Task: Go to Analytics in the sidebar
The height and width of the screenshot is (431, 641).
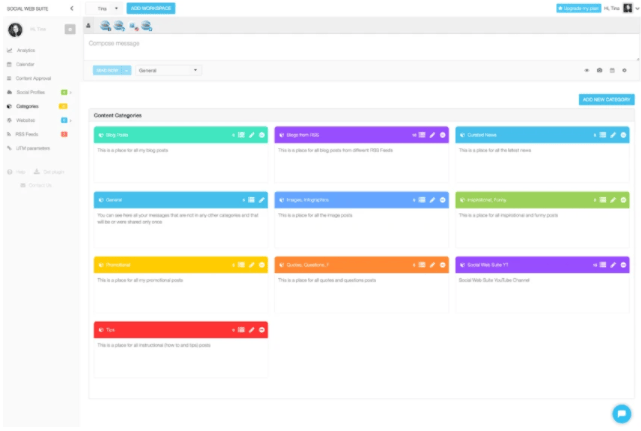Action: 26,49
